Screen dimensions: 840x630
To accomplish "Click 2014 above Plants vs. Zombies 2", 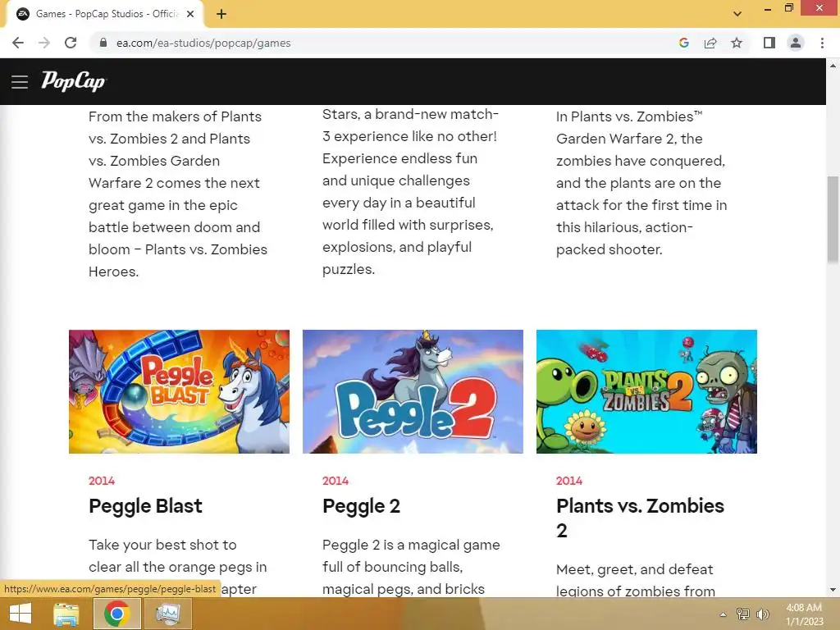I will [569, 481].
